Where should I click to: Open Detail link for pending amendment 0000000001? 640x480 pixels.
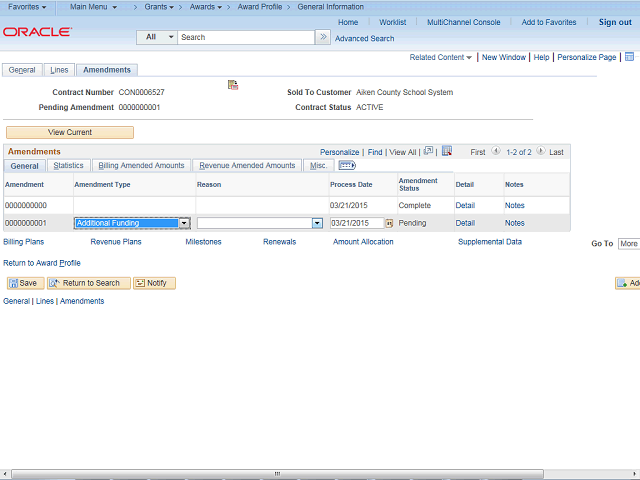click(x=465, y=223)
